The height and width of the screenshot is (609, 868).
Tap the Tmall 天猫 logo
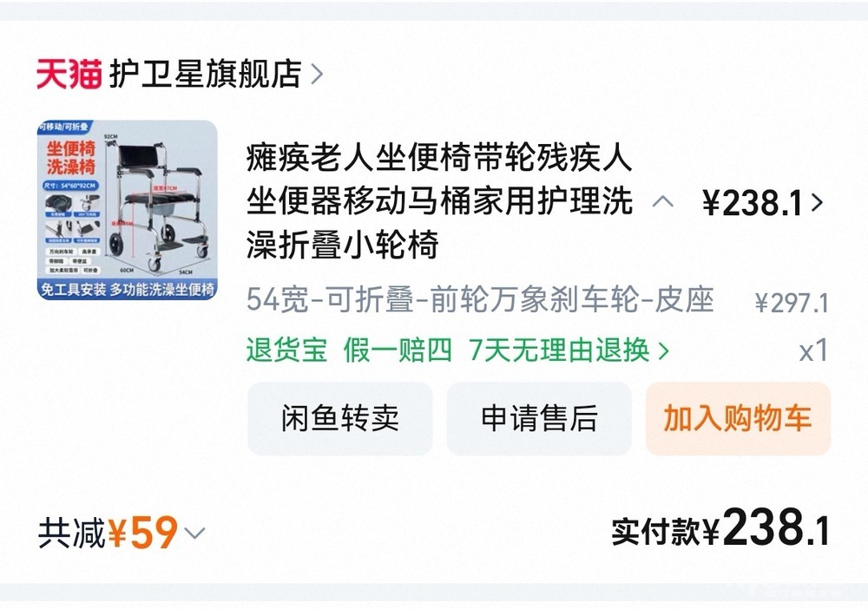pyautogui.click(x=69, y=74)
